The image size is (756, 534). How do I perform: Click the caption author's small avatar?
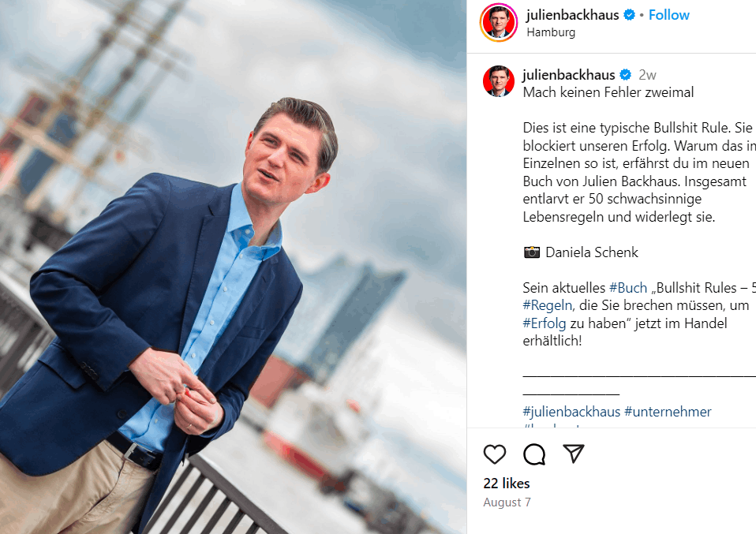coord(499,81)
